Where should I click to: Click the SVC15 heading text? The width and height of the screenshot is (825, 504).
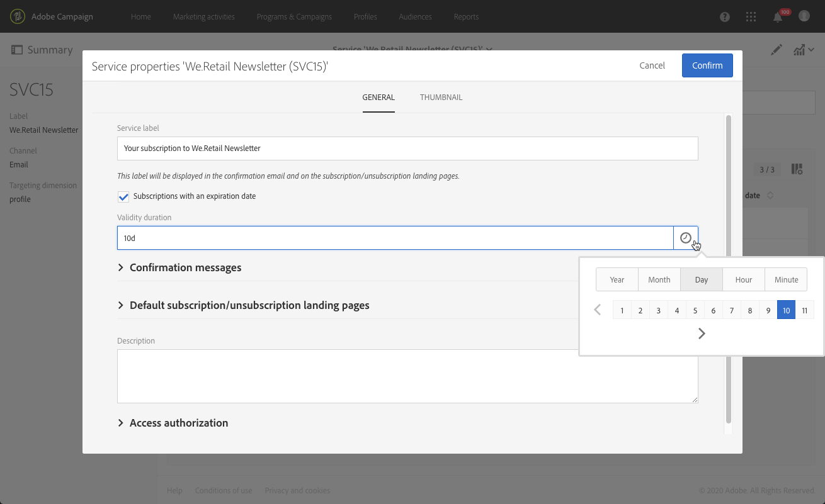point(31,90)
